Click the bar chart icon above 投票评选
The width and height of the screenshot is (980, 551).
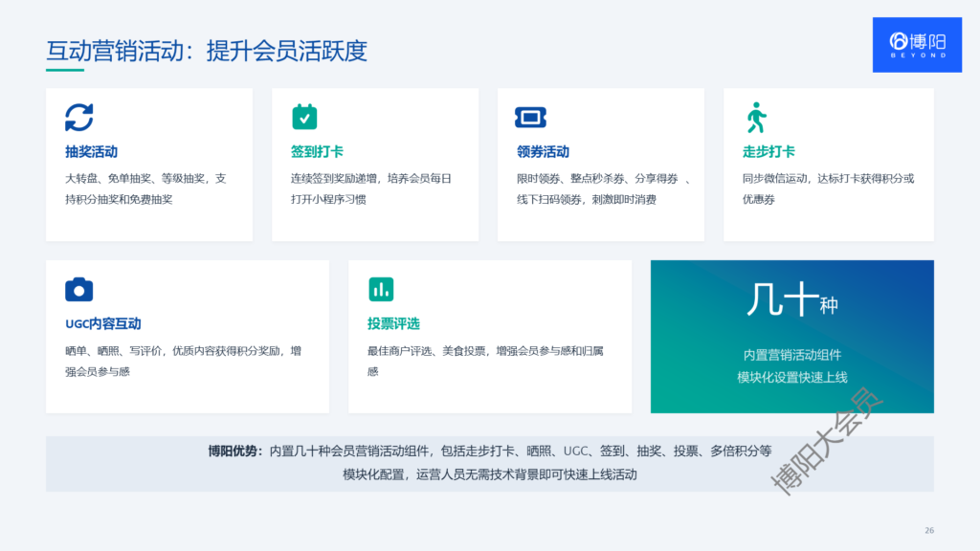point(381,289)
